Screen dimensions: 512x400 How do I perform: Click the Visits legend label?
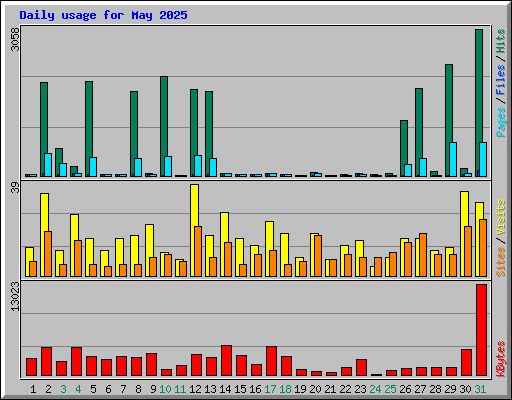(x=501, y=218)
